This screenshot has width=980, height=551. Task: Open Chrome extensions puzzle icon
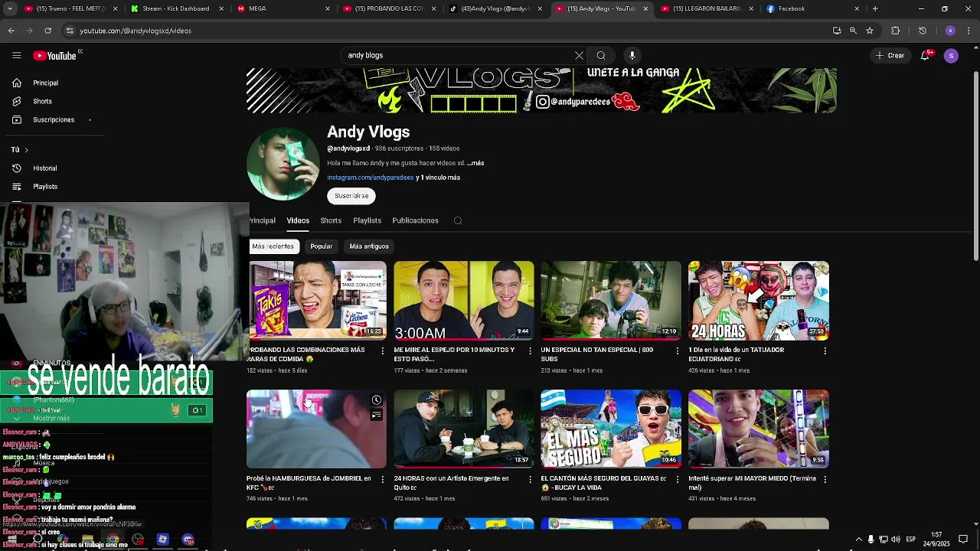pyautogui.click(x=895, y=31)
